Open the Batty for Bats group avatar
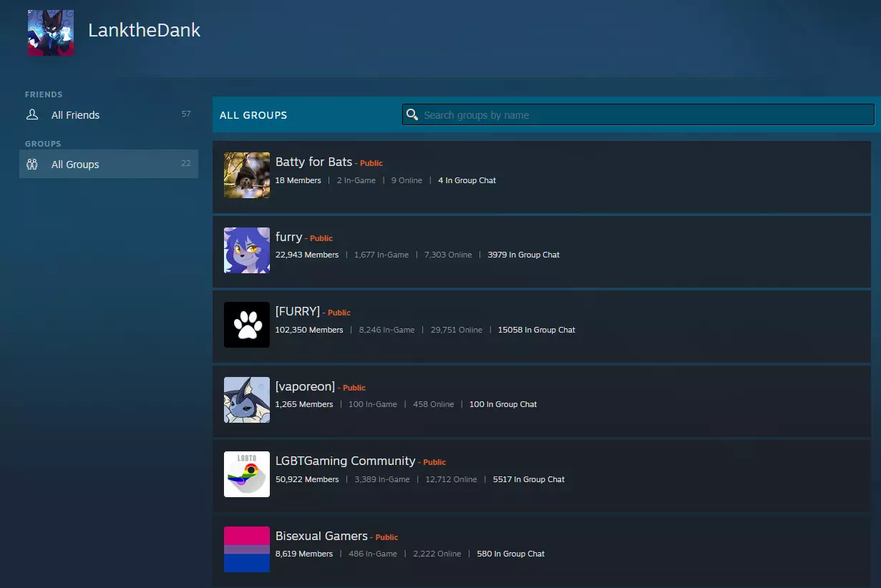The height and width of the screenshot is (588, 881). pyautogui.click(x=247, y=175)
